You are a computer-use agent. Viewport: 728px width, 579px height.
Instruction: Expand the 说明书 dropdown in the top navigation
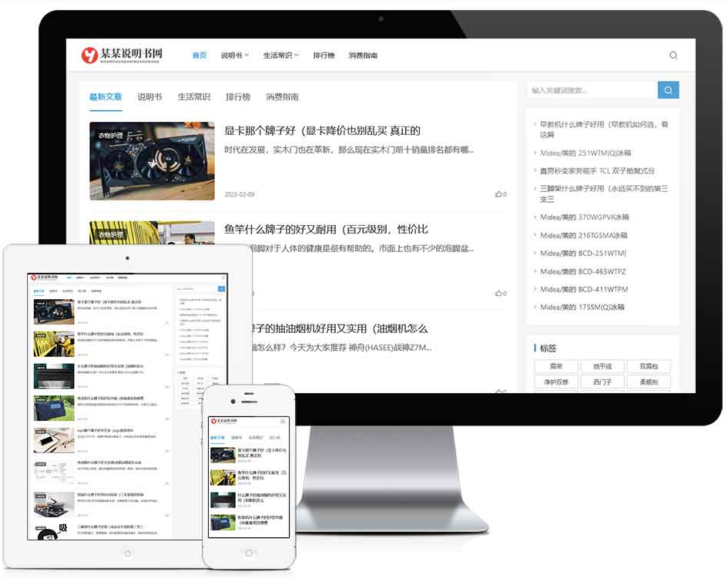coord(234,56)
